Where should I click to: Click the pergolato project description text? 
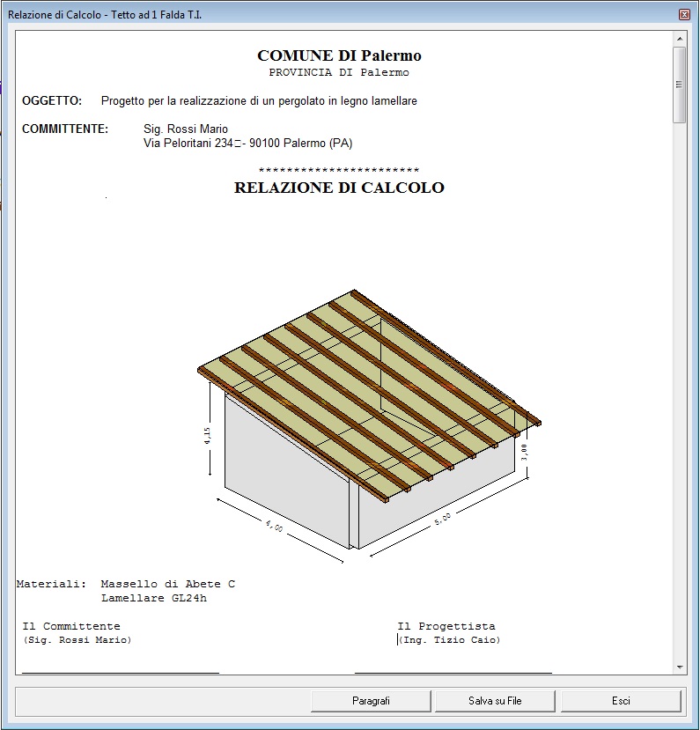pos(259,101)
